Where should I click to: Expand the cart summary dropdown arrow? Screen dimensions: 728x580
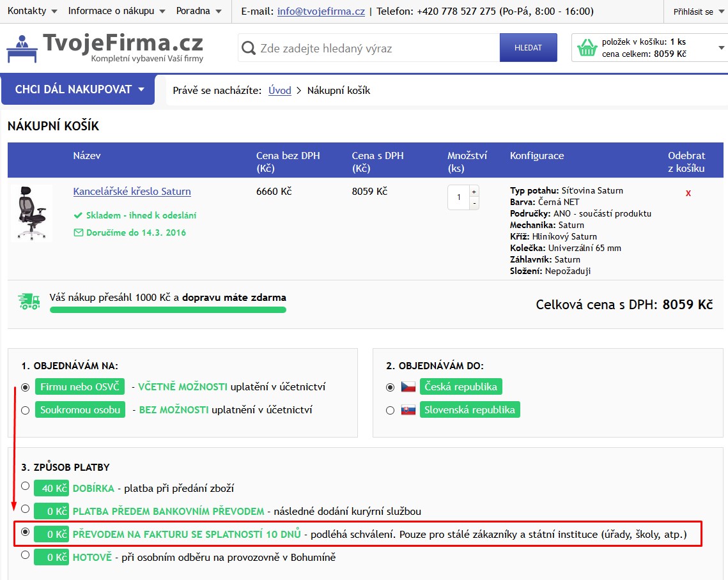[721, 48]
